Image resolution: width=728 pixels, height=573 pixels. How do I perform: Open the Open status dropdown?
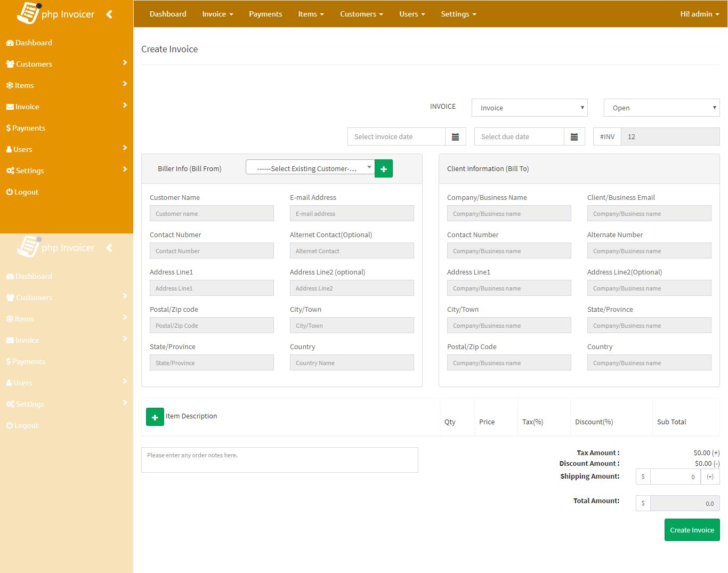pyautogui.click(x=661, y=108)
